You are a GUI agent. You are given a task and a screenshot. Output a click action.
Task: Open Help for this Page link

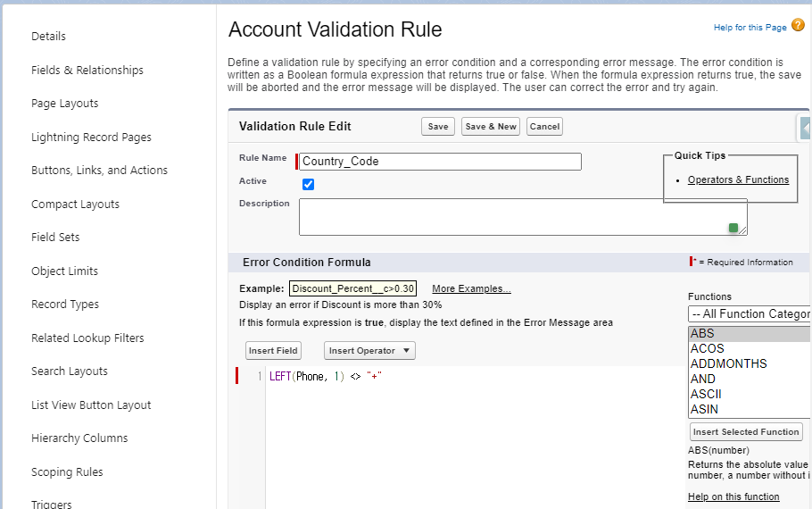750,28
